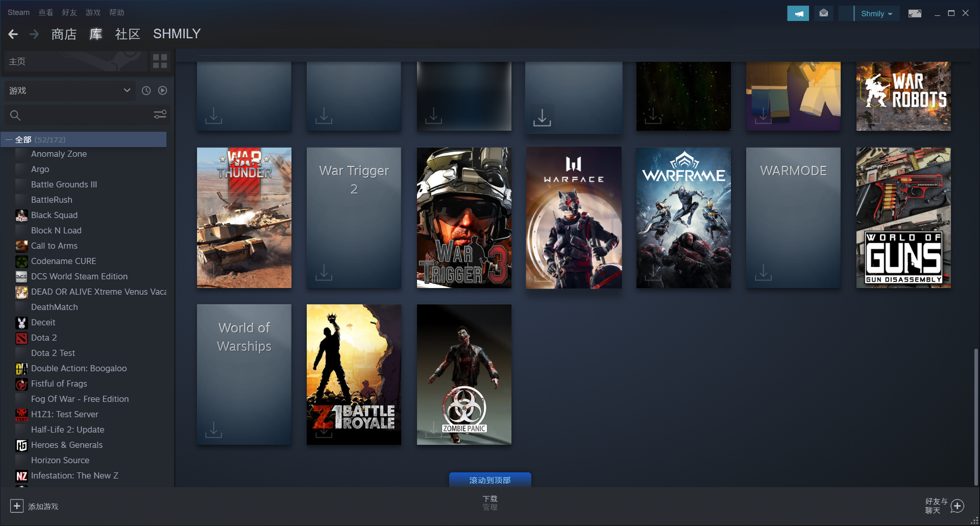Open the WARMODE game tile
Image resolution: width=980 pixels, height=526 pixels.
793,218
